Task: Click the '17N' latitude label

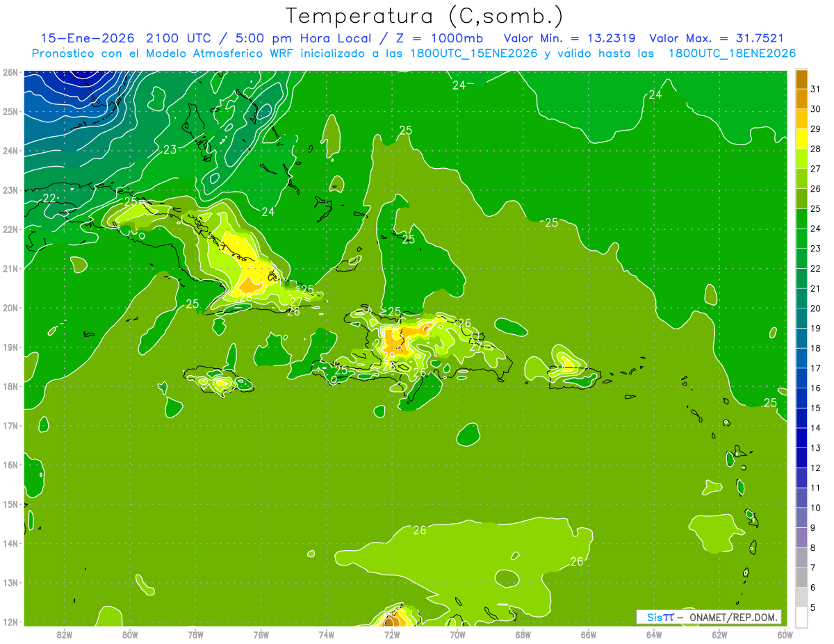Action: (10, 426)
